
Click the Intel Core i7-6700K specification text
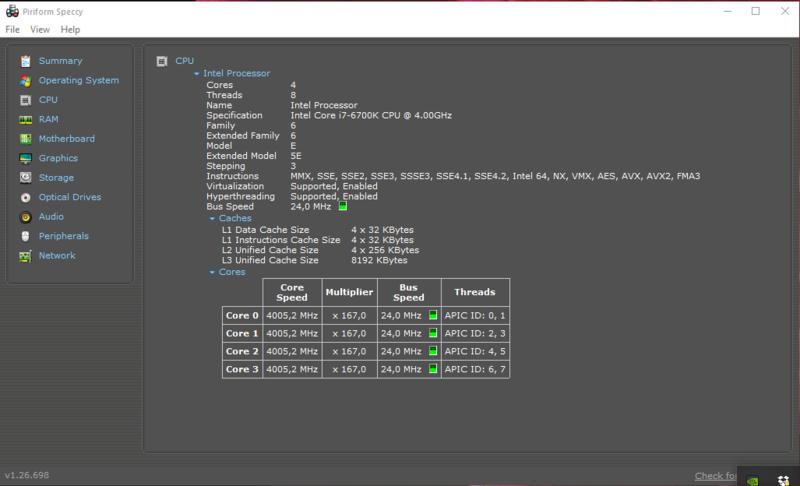371,115
